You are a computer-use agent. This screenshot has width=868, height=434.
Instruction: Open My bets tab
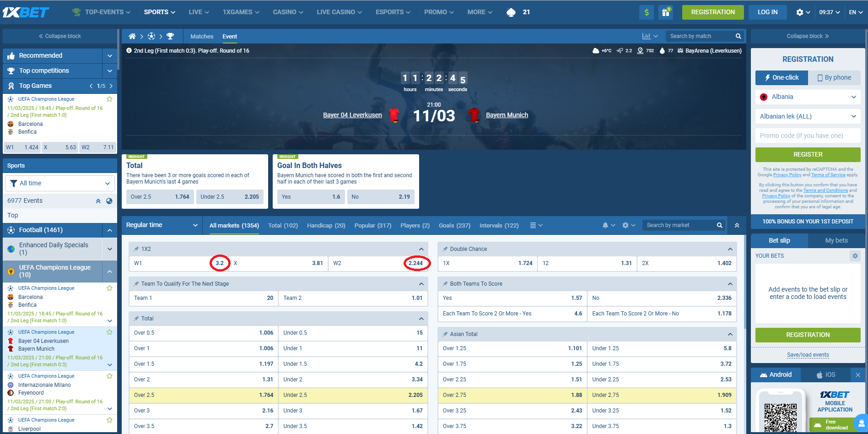click(x=836, y=240)
